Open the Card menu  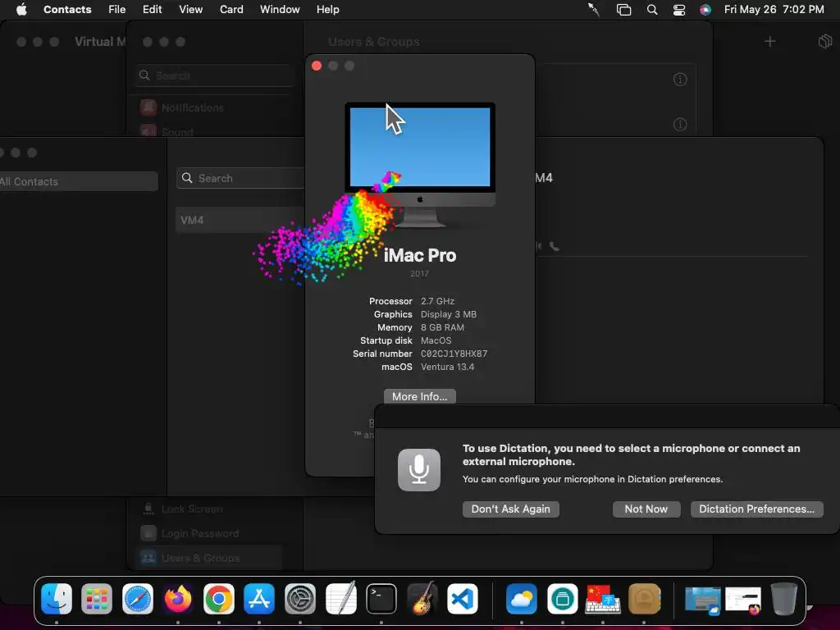pyautogui.click(x=231, y=9)
